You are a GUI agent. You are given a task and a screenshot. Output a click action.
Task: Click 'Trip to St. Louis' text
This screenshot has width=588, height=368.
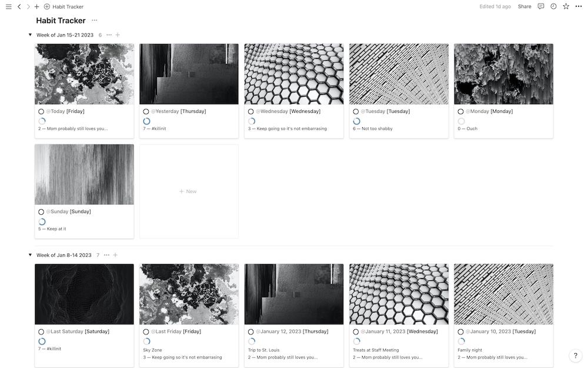[x=263, y=350]
